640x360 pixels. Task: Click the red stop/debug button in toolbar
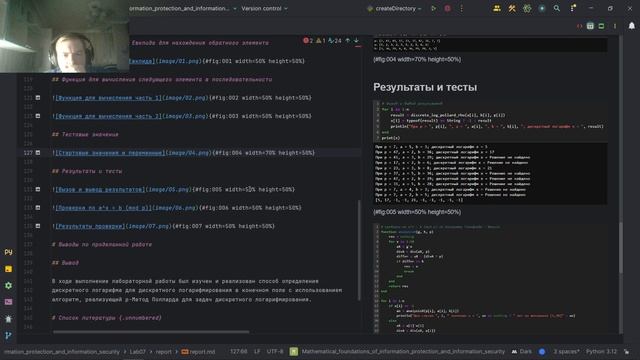(x=447, y=8)
